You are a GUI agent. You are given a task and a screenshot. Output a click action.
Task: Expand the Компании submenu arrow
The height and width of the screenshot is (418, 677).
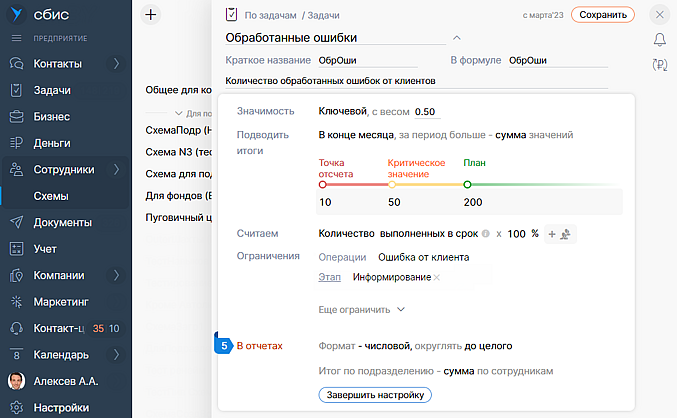117,275
